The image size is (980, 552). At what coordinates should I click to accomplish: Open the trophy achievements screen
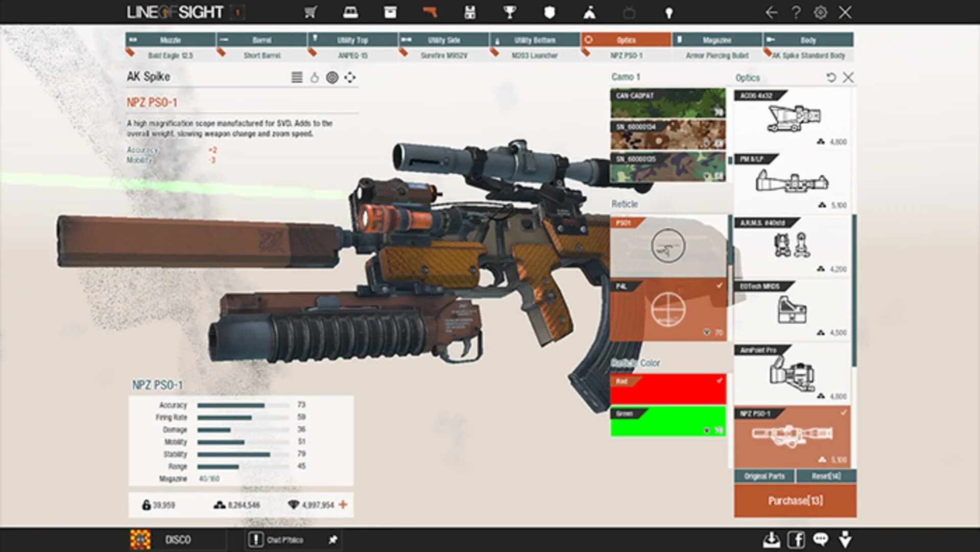pyautogui.click(x=511, y=11)
